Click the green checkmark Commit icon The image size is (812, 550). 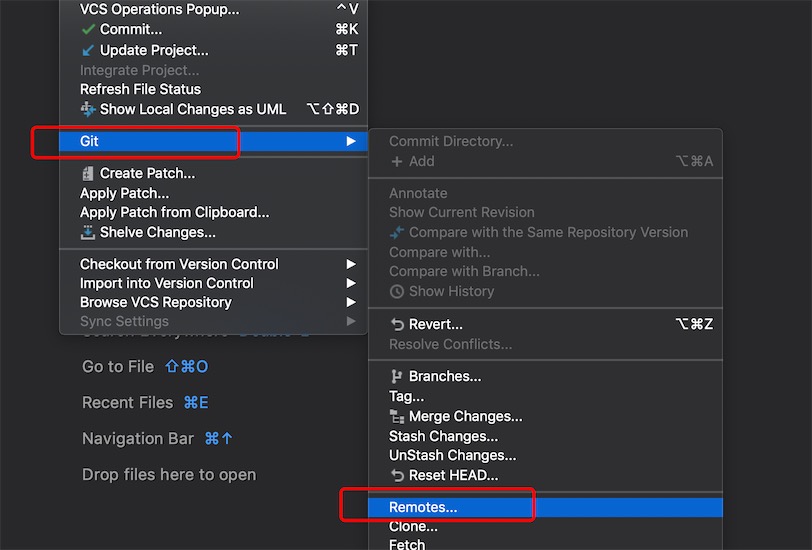(88, 30)
